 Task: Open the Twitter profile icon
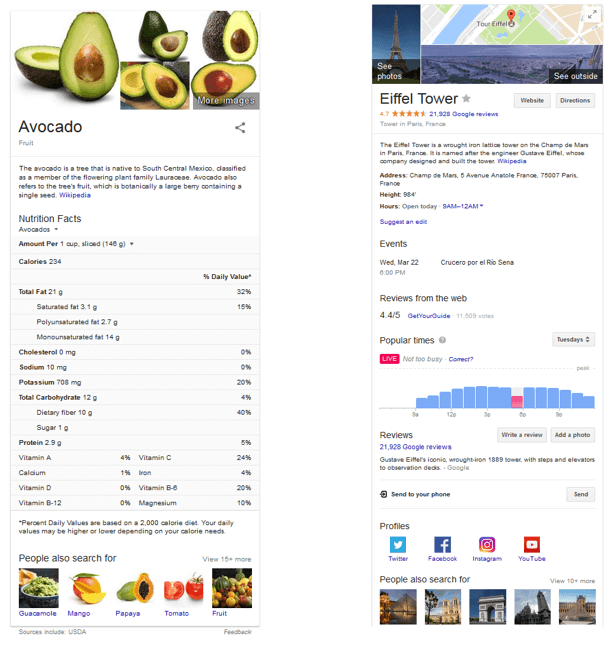coord(398,545)
